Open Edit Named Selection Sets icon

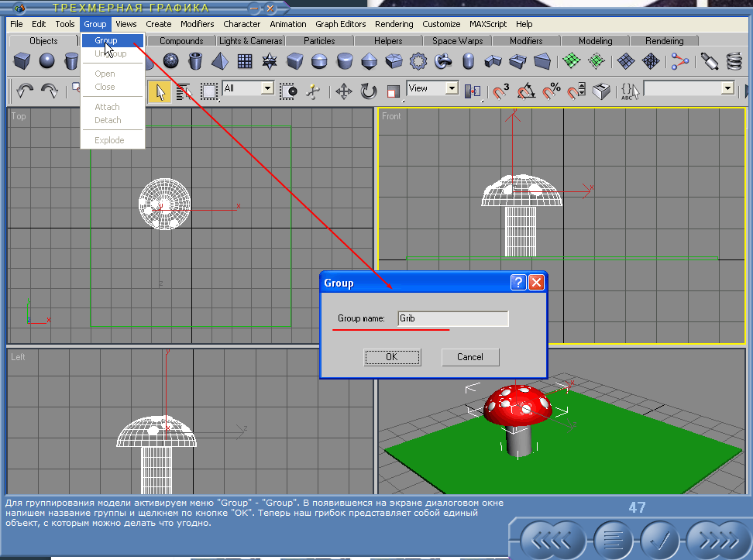631,91
